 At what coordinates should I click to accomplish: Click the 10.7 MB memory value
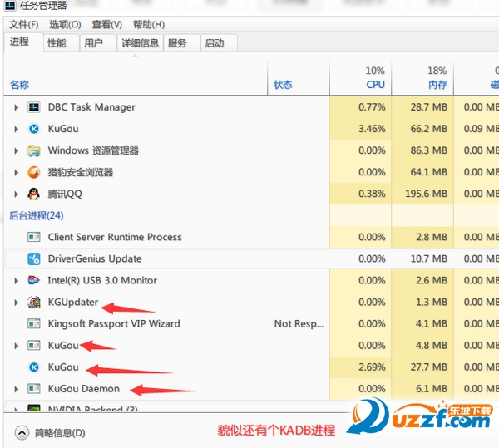coord(428,258)
